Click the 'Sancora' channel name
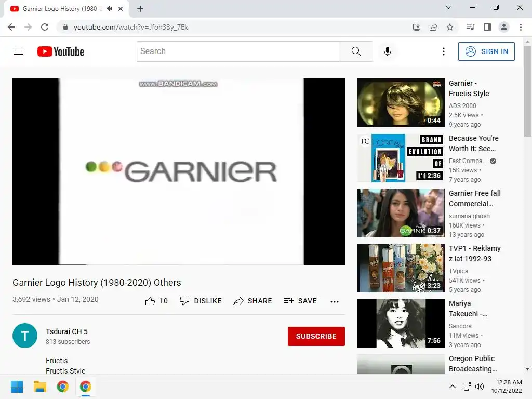Screen dimensions: 532x399 coord(460,326)
